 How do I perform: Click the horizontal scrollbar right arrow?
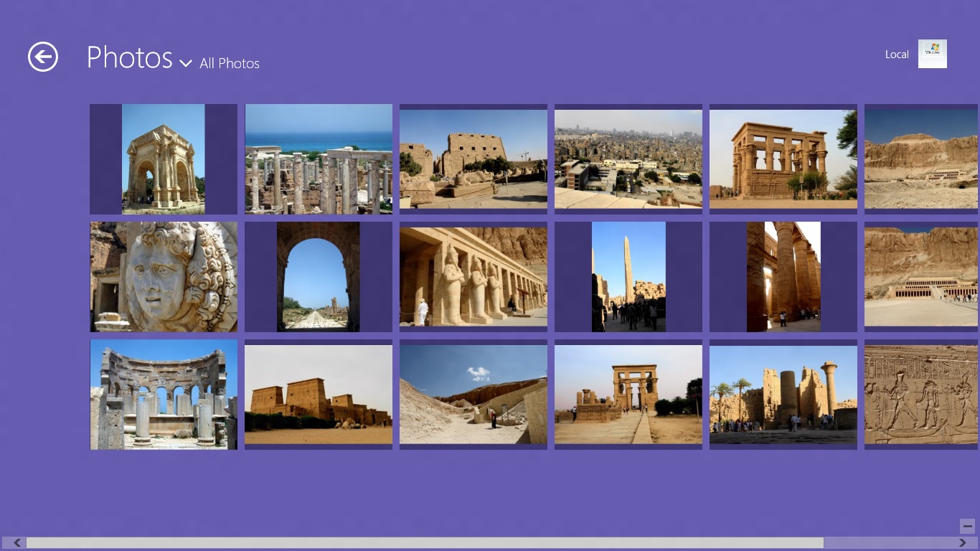[x=963, y=543]
